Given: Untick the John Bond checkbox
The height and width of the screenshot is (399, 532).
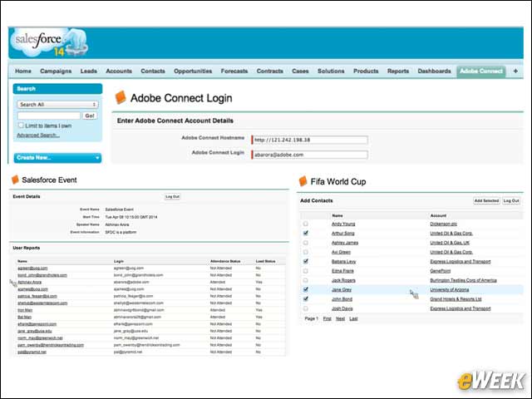Looking at the screenshot, I should tap(305, 299).
